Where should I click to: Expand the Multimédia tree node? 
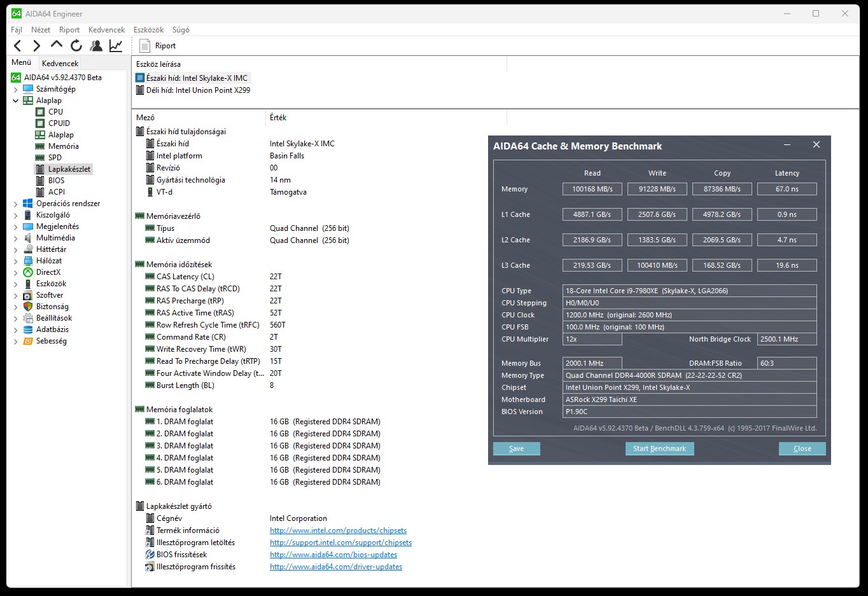(16, 239)
